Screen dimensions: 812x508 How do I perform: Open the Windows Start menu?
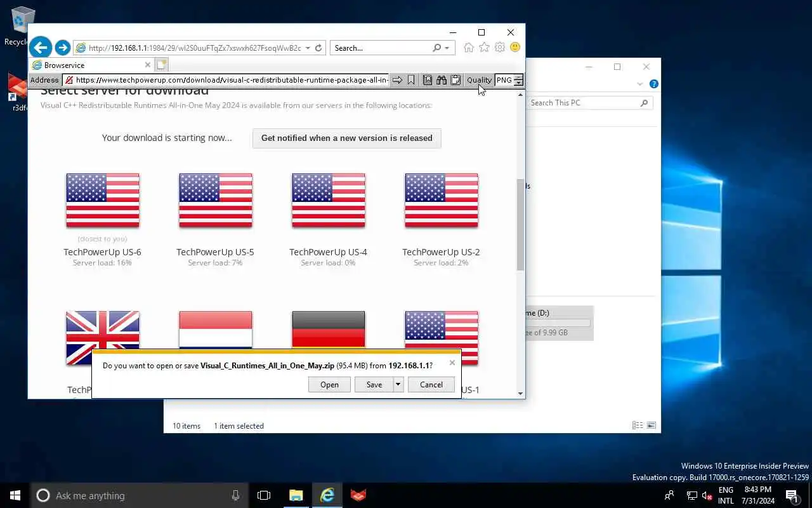click(15, 495)
